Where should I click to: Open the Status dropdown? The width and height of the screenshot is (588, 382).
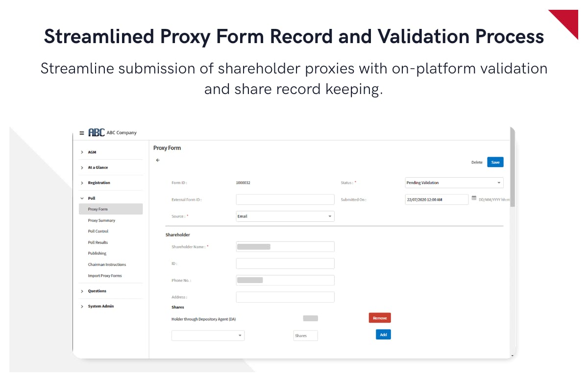(x=454, y=183)
